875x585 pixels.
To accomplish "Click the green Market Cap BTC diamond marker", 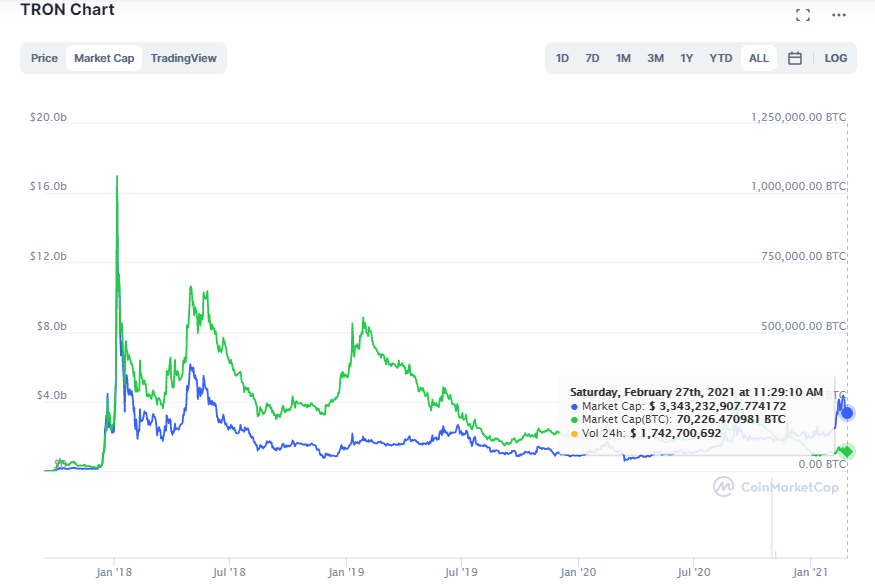I will (846, 452).
